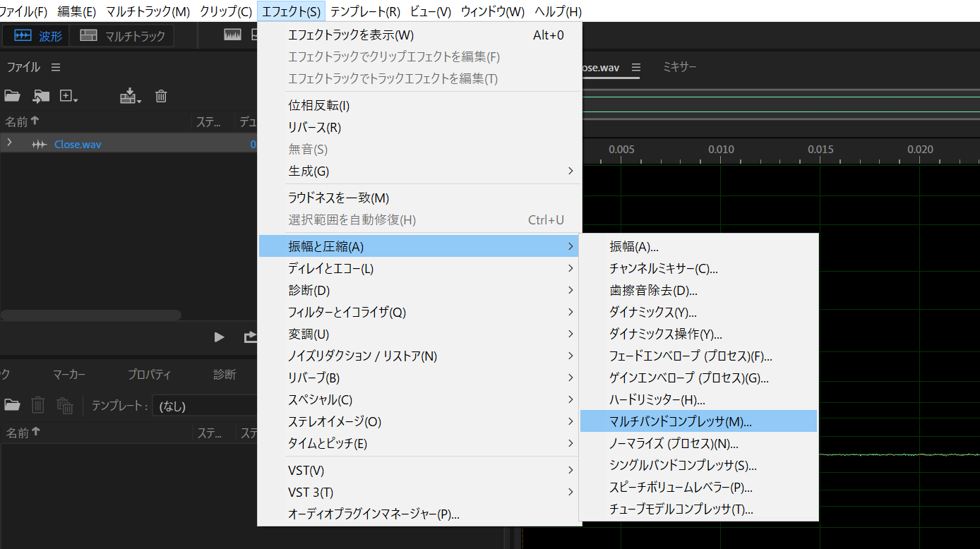Switch to 波形 waveform view
Screen dimensions: 980x549
(38, 36)
